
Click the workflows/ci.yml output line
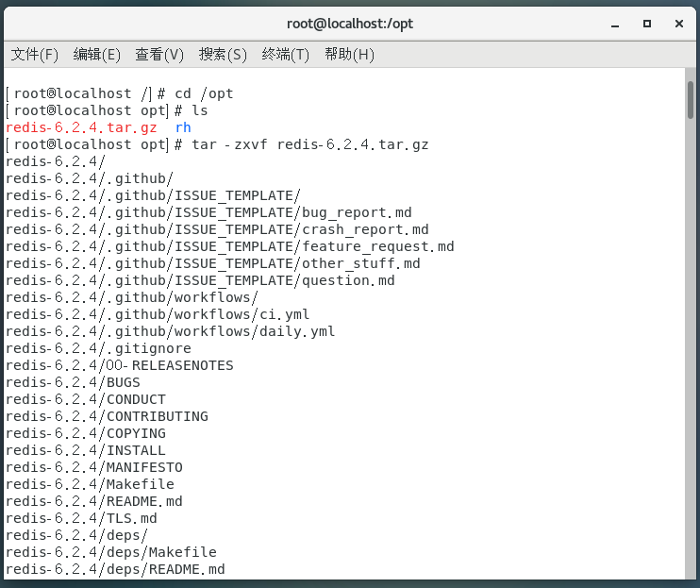click(158, 314)
